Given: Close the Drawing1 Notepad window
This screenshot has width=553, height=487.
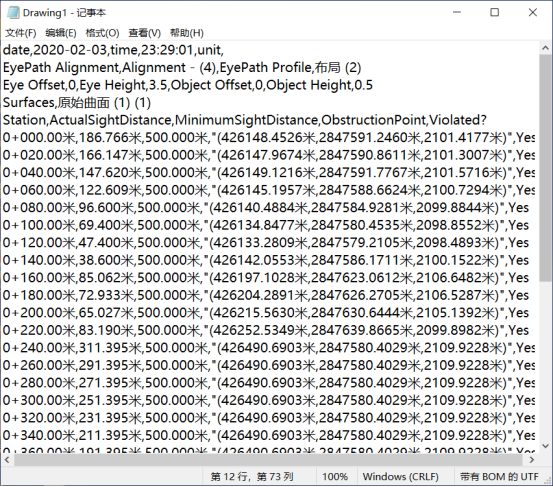Looking at the screenshot, I should click(x=533, y=12).
